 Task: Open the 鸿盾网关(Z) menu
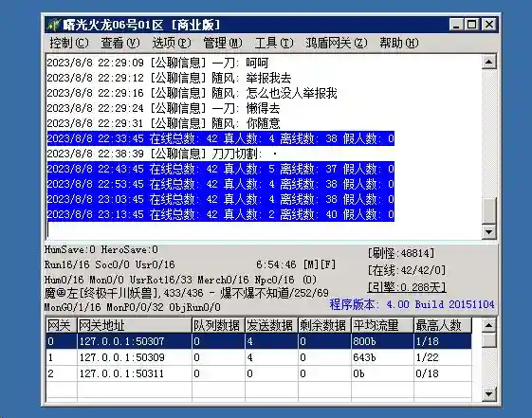click(x=337, y=43)
